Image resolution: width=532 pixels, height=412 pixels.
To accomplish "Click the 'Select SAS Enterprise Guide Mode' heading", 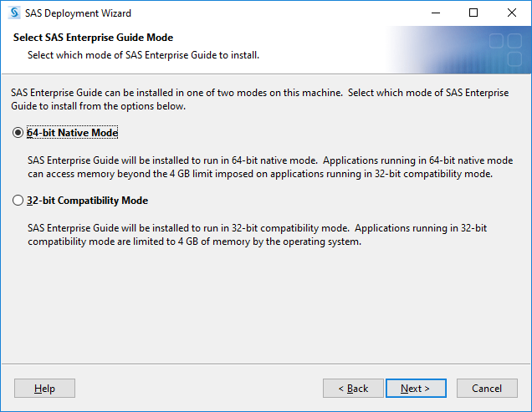I will click(94, 38).
